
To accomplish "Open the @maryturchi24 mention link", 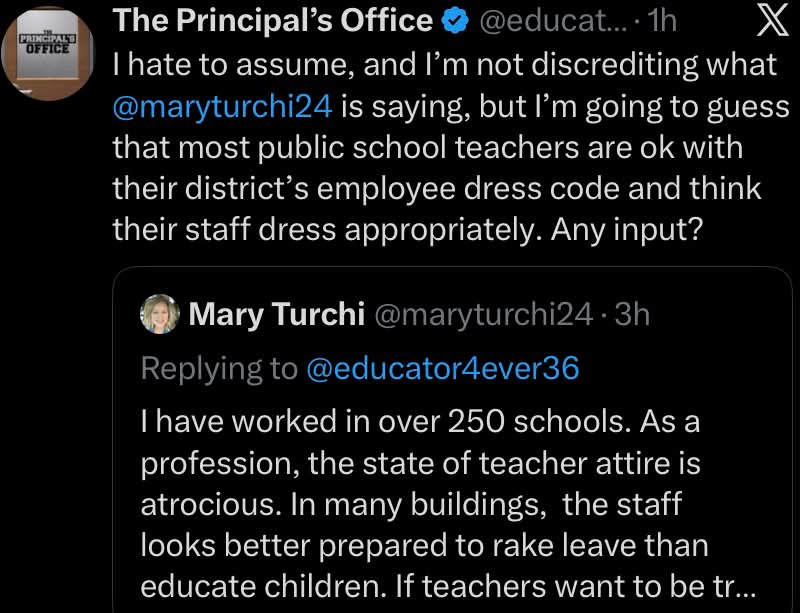I will (222, 106).
